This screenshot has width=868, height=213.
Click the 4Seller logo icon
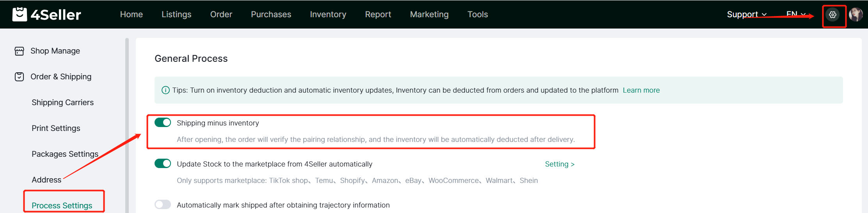[x=20, y=14]
